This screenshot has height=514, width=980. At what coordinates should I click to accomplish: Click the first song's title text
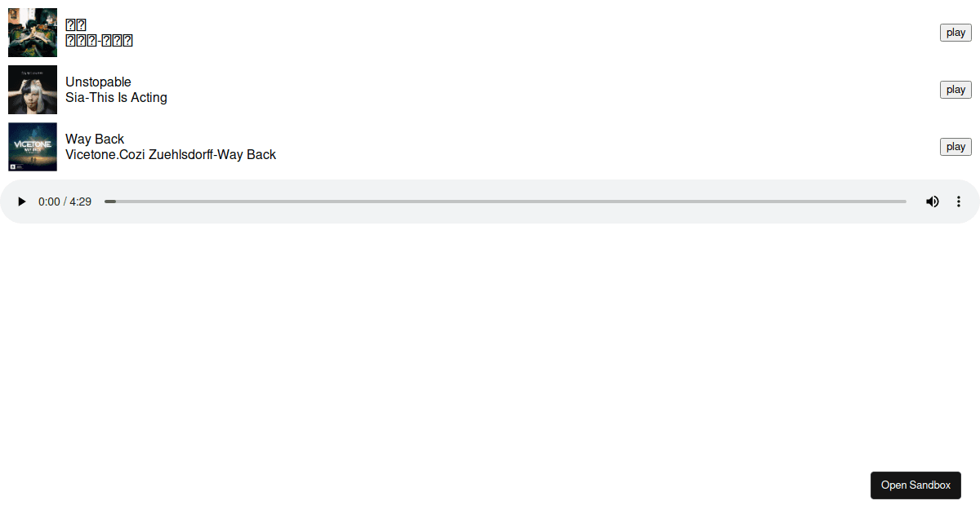[76, 24]
